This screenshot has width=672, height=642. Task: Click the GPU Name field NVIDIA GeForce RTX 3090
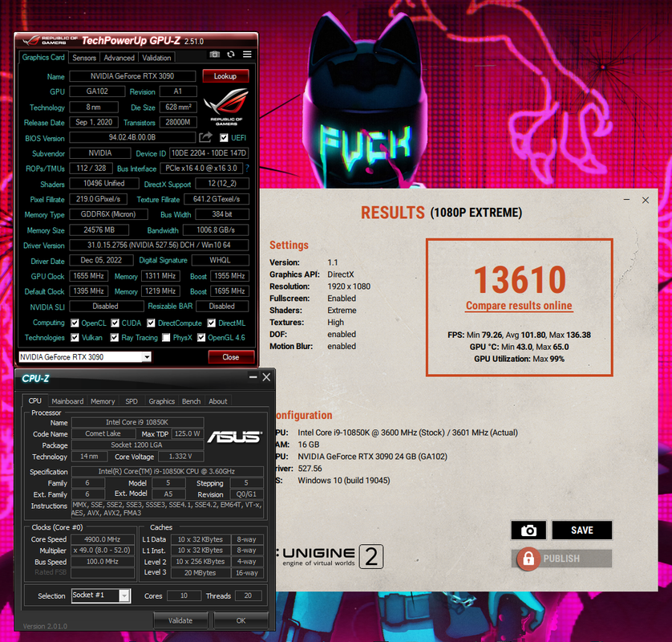coord(132,76)
